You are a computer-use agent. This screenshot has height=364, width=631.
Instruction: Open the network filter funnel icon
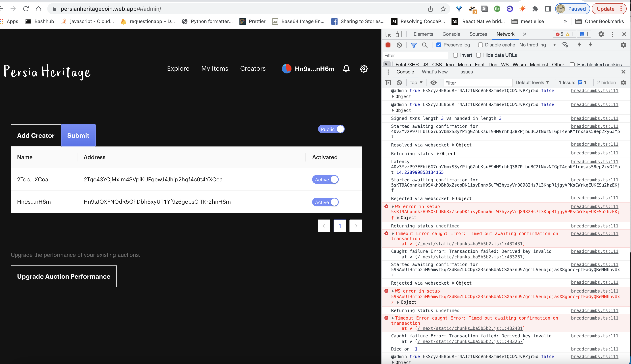pos(414,45)
